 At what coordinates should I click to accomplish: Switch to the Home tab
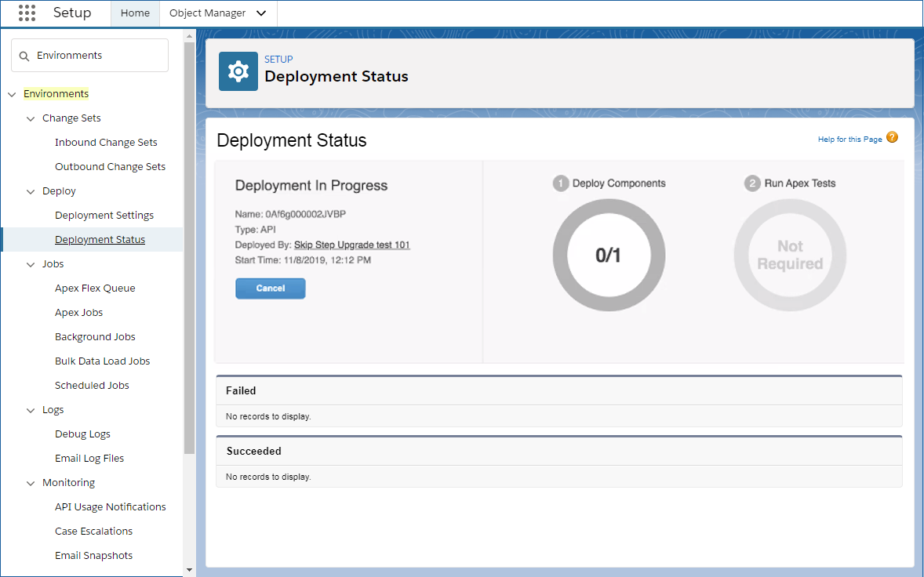pos(134,13)
